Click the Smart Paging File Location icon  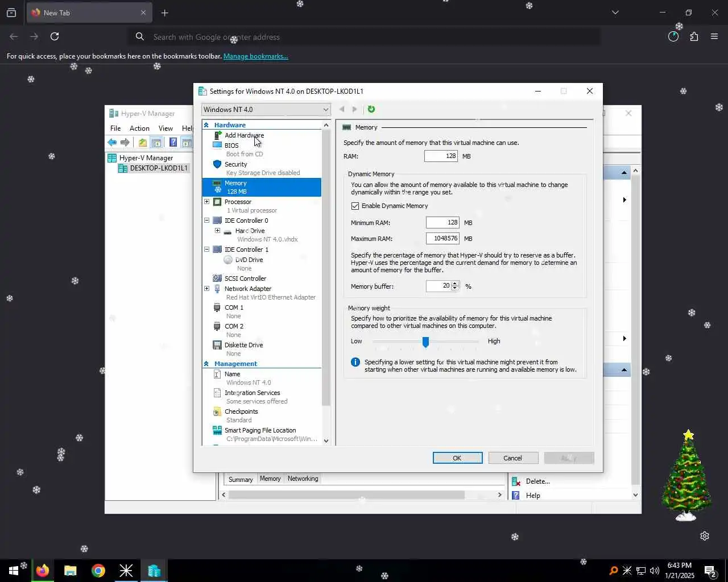tap(217, 430)
